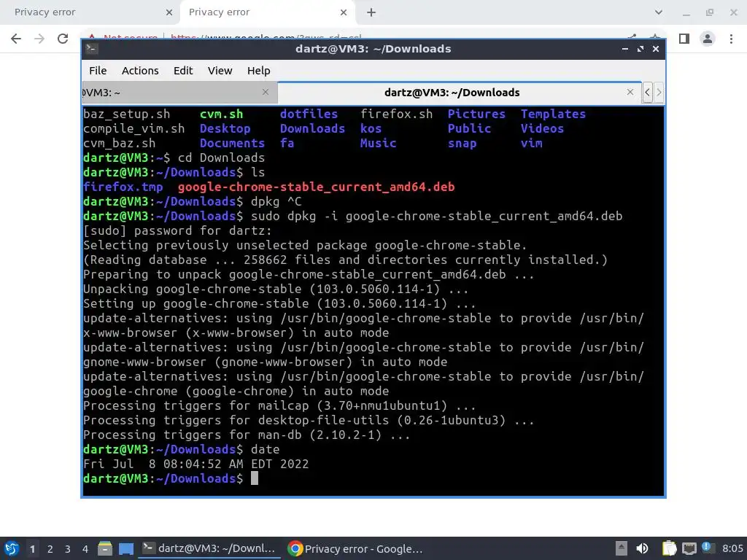Screen dimensions: 747x560
Task: Open Chrome profile avatar
Action: (x=708, y=39)
